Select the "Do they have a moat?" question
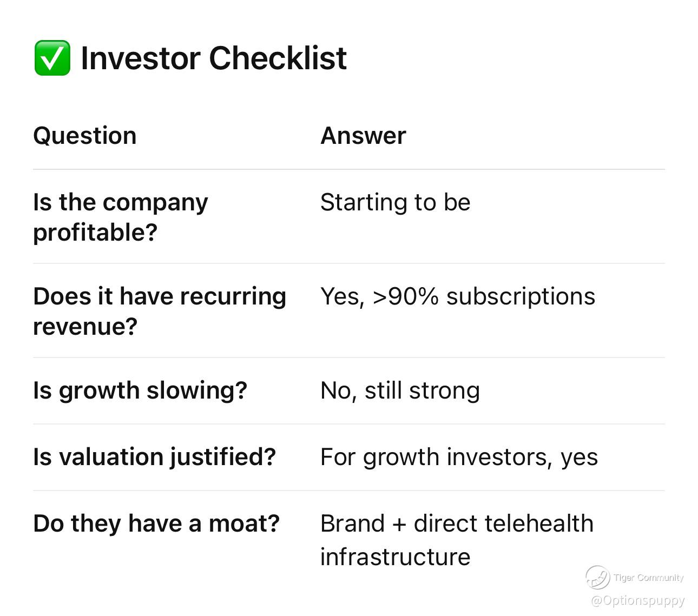This screenshot has height=616, width=698. click(156, 524)
